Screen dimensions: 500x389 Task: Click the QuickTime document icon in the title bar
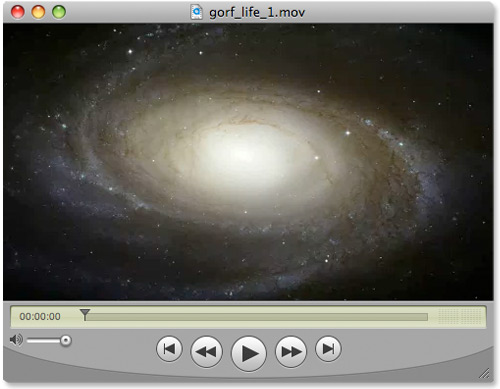tap(197, 12)
